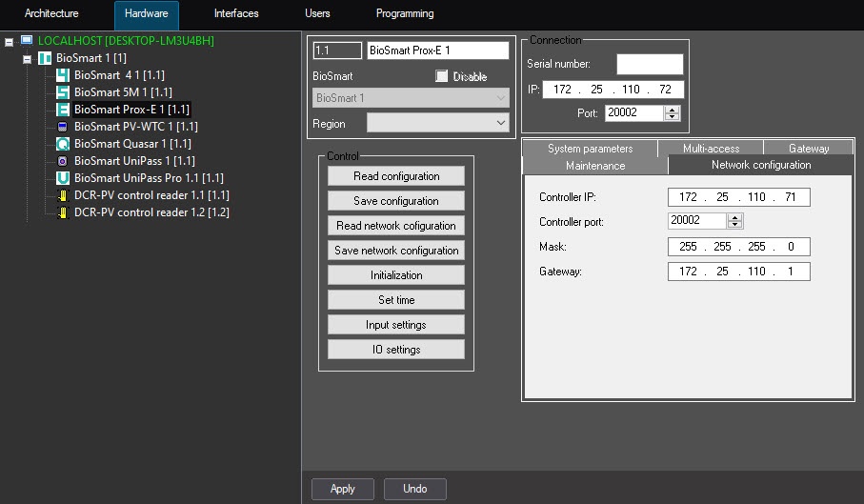Apply the changes
The width and height of the screenshot is (864, 504).
click(343, 489)
